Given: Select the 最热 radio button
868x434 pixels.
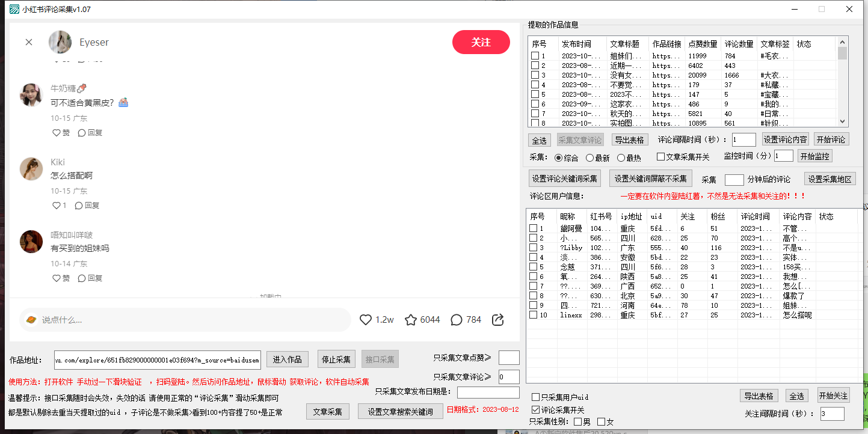Looking at the screenshot, I should 621,157.
